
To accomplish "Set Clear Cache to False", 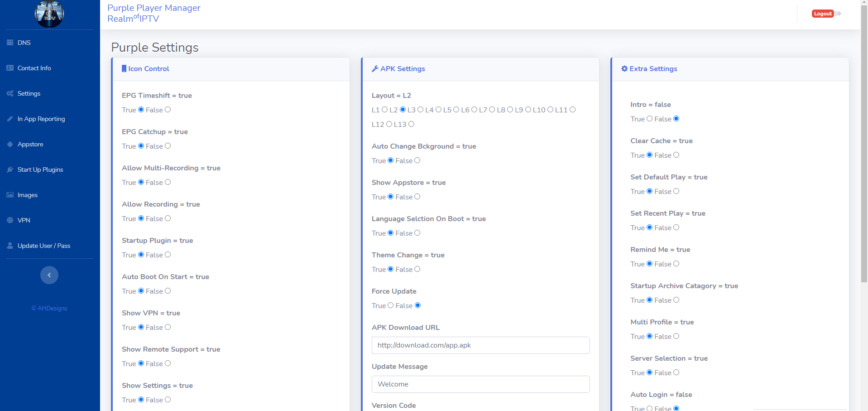I will pyautogui.click(x=676, y=155).
